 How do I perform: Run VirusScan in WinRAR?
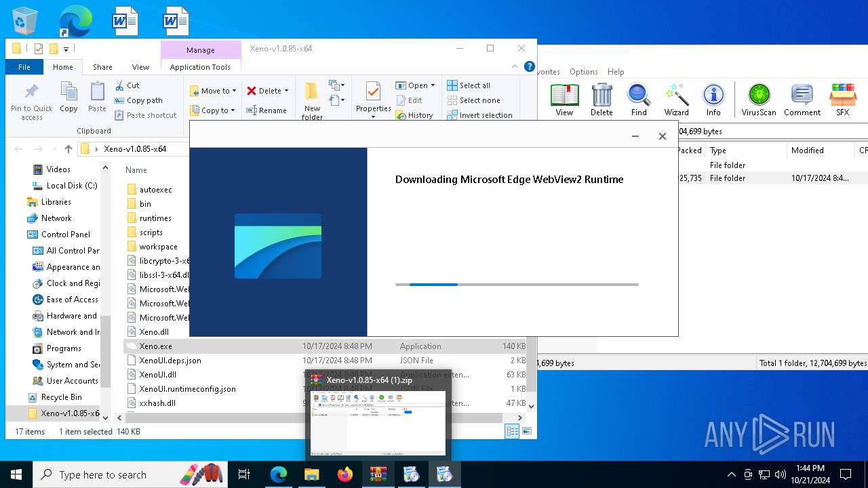[759, 100]
